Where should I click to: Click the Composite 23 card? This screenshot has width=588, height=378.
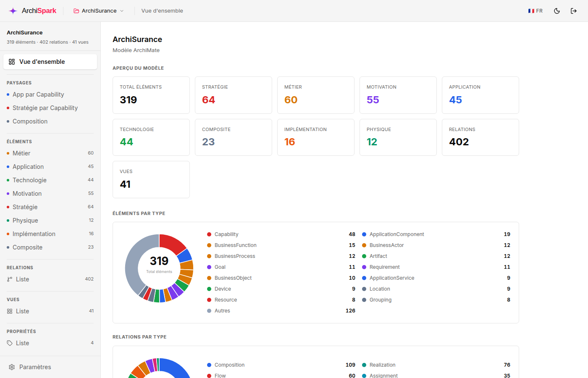pos(234,137)
